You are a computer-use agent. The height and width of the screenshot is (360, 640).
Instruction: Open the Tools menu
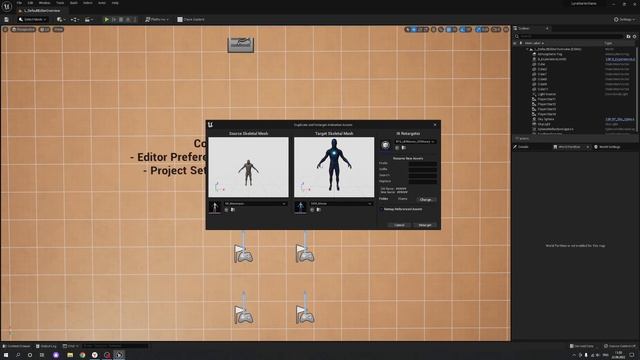coord(60,3)
